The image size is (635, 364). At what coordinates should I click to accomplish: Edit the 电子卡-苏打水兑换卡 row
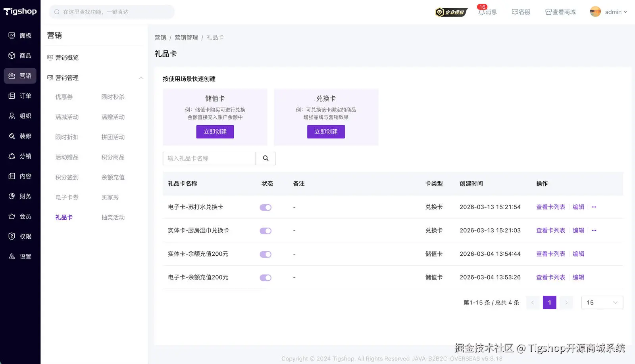(578, 207)
